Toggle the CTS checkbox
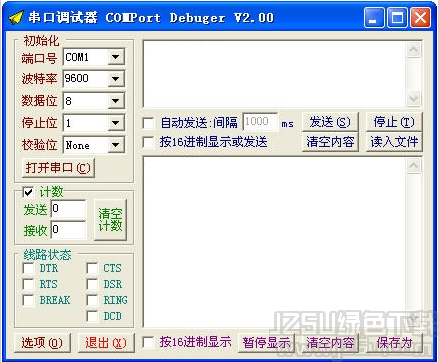 coord(92,268)
